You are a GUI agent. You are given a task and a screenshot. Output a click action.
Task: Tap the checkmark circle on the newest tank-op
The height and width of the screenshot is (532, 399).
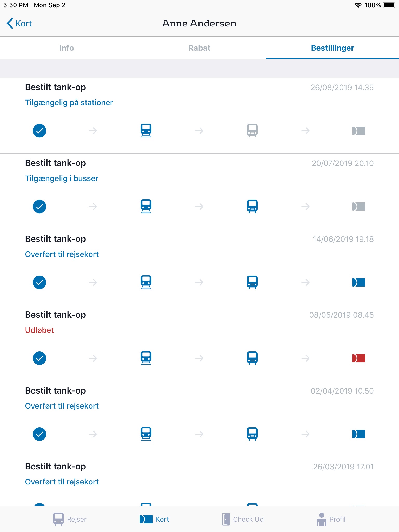click(x=39, y=131)
